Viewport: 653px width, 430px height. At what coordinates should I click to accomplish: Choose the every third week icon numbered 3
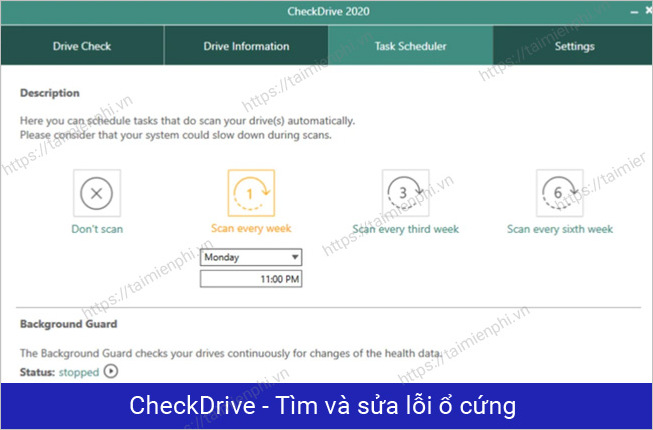[405, 193]
